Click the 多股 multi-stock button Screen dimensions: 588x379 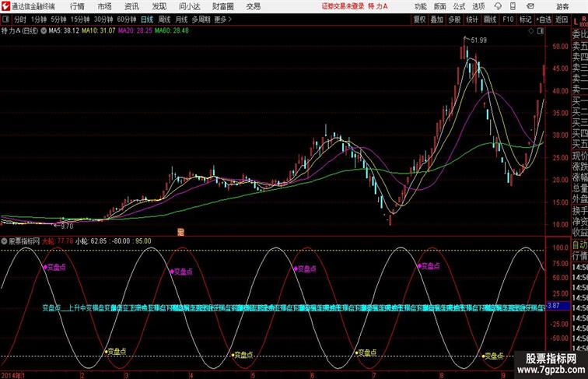point(454,19)
